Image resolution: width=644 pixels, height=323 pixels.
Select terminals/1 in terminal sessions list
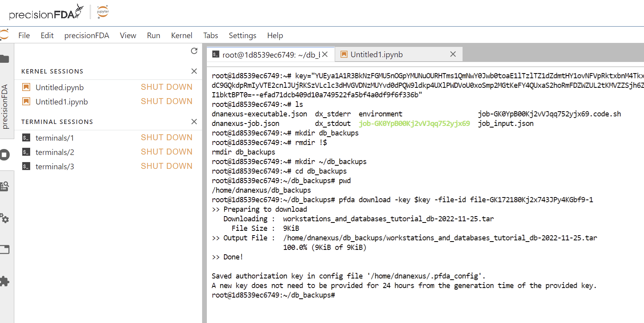tap(55, 138)
